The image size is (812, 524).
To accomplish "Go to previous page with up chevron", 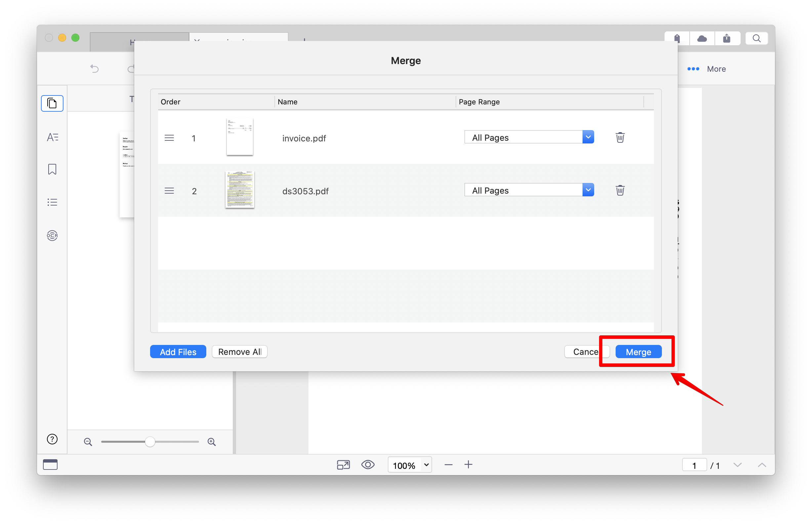I will click(762, 465).
